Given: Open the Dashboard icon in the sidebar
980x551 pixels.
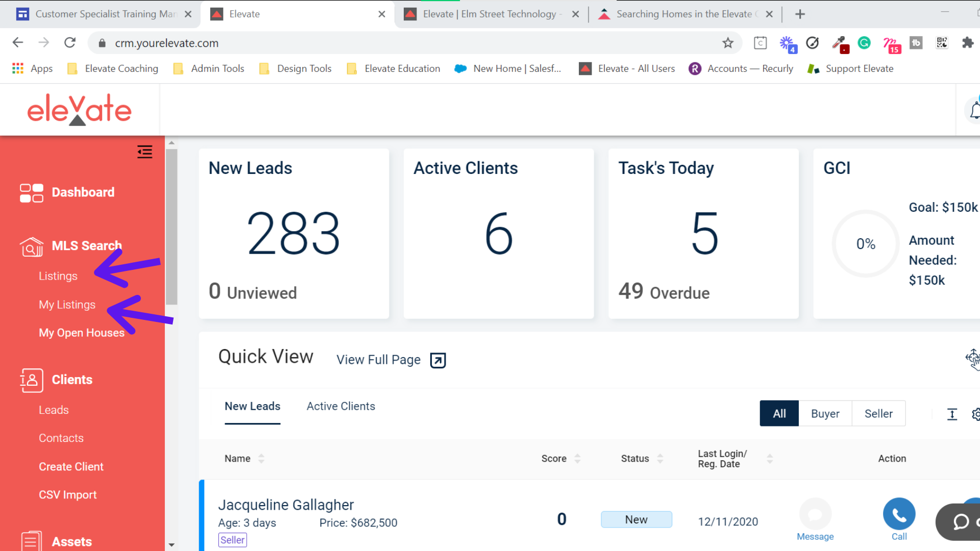Looking at the screenshot, I should 31,193.
